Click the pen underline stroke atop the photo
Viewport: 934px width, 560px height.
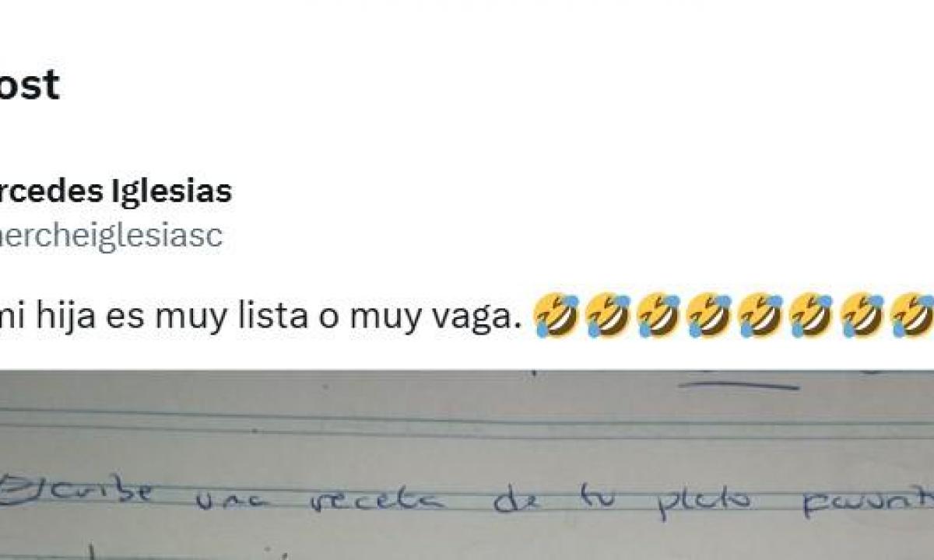click(x=739, y=382)
